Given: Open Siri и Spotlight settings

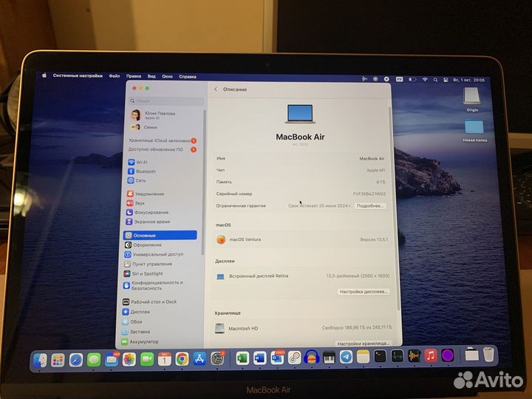Looking at the screenshot, I should pyautogui.click(x=143, y=273).
